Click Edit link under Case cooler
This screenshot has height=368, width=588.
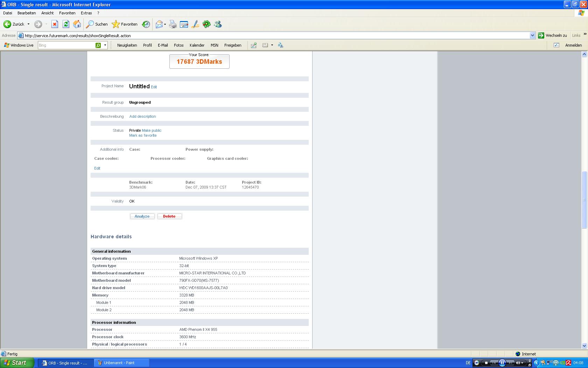[97, 168]
